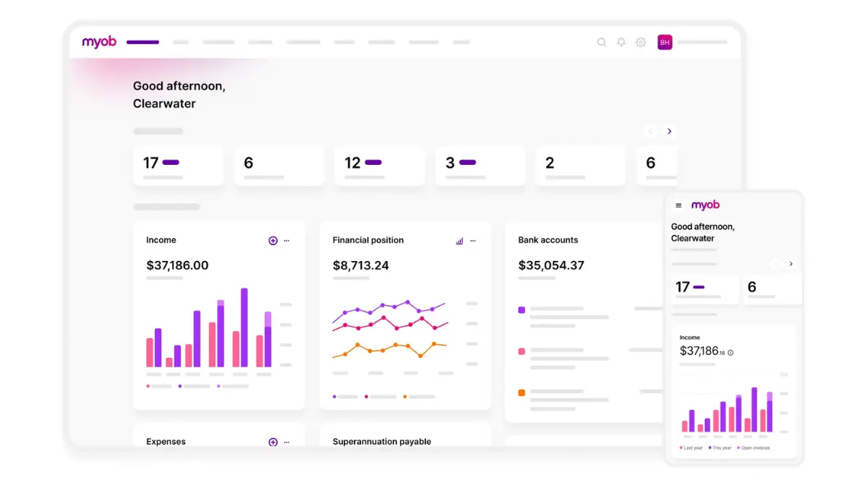Open the Income card ellipsis menu
The image size is (868, 488).
point(286,240)
